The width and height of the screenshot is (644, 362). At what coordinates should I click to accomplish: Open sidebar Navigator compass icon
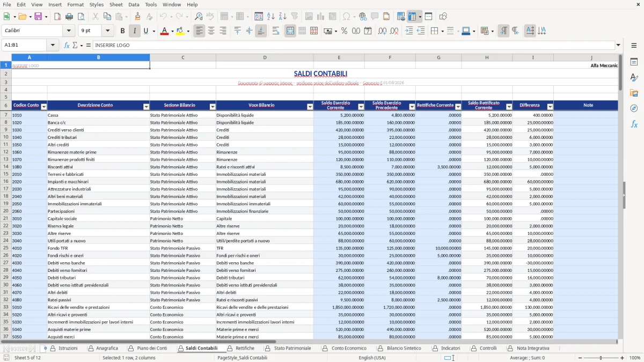click(634, 108)
